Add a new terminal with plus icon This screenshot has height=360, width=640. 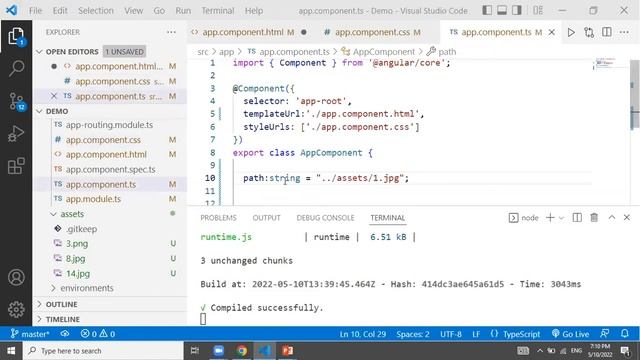tap(550, 218)
